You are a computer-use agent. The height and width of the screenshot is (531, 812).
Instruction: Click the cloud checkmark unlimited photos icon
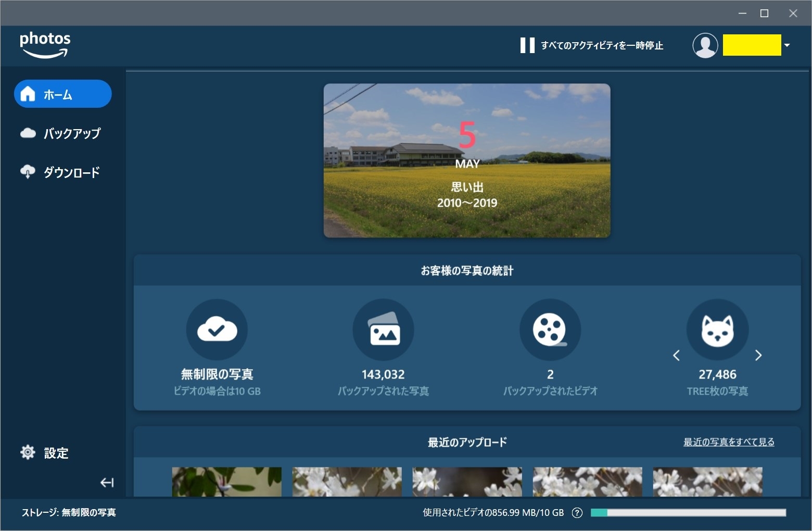[x=217, y=330]
